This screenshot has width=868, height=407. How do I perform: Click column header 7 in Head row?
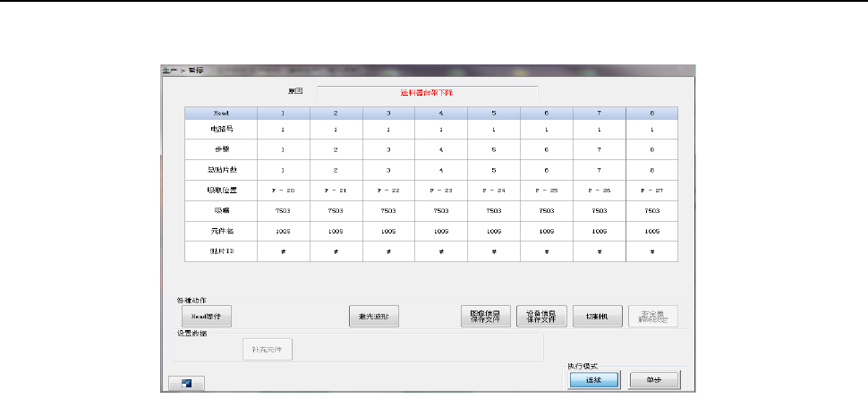pyautogui.click(x=600, y=113)
